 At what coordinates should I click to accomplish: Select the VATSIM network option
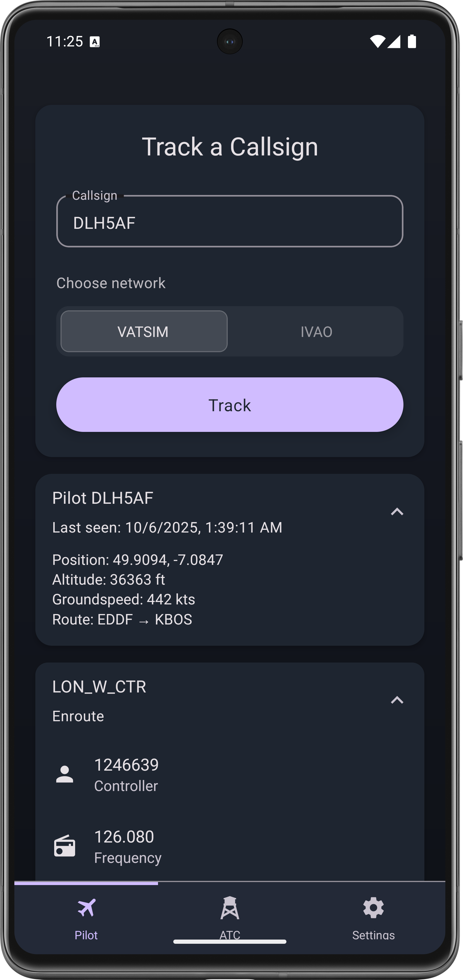pyautogui.click(x=144, y=331)
